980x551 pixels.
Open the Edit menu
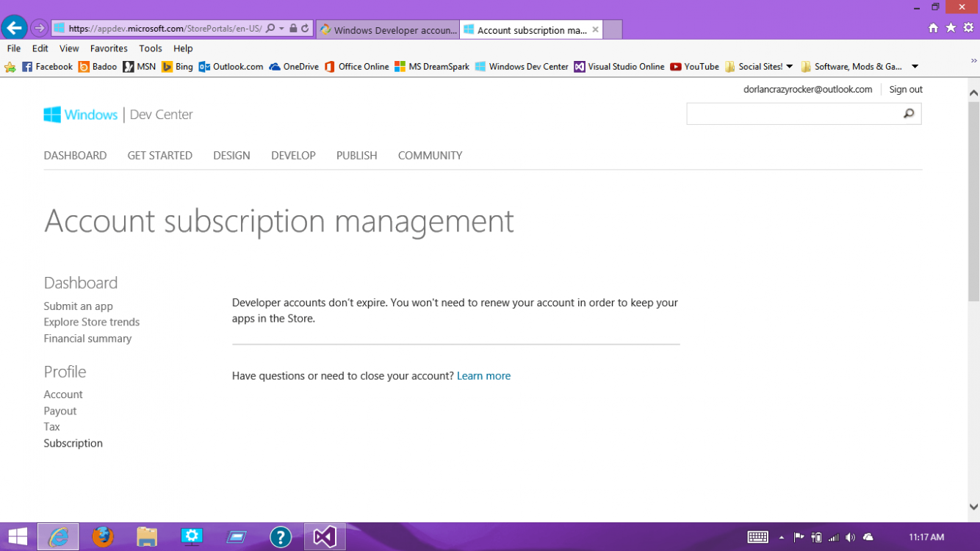pos(40,48)
